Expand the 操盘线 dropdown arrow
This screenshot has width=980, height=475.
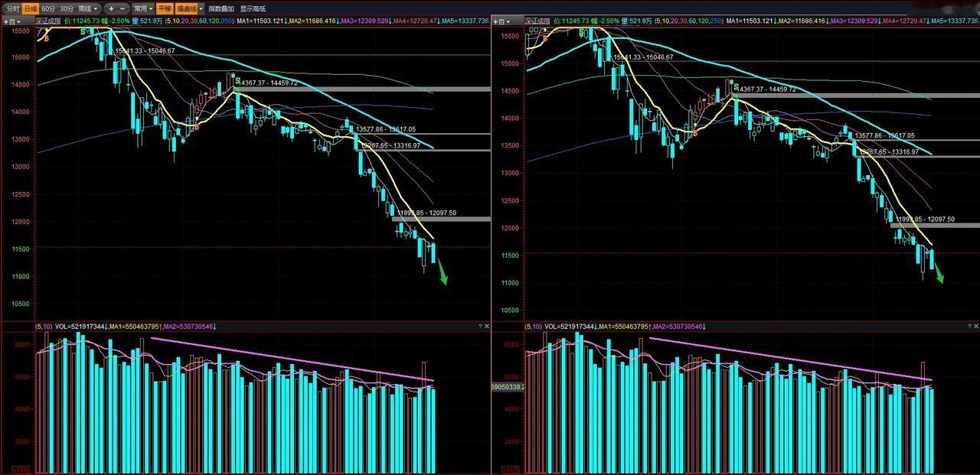pos(201,8)
